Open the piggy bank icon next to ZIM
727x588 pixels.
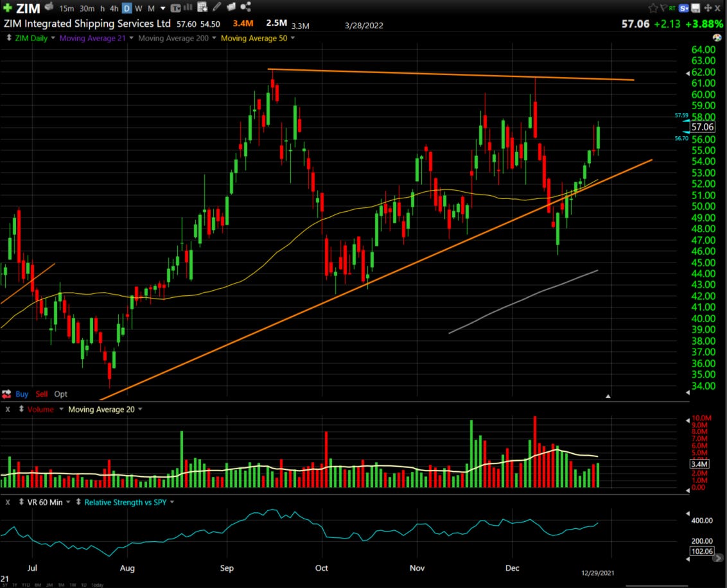pyautogui.click(x=49, y=7)
